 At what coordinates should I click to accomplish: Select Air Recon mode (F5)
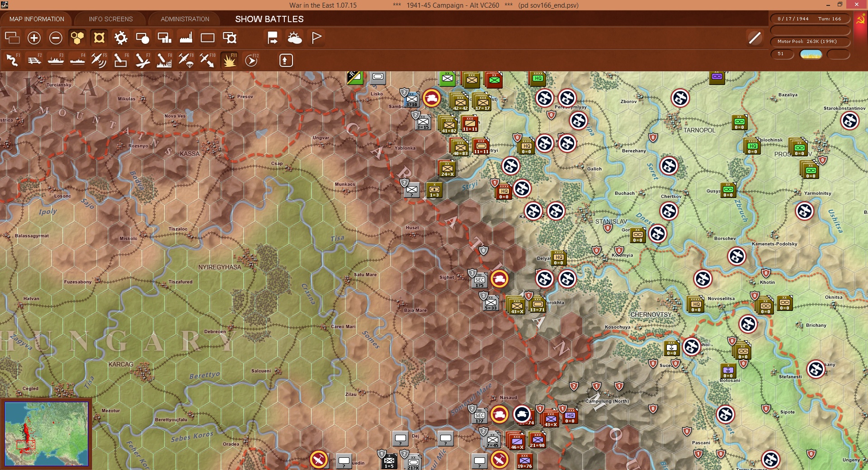tap(99, 60)
